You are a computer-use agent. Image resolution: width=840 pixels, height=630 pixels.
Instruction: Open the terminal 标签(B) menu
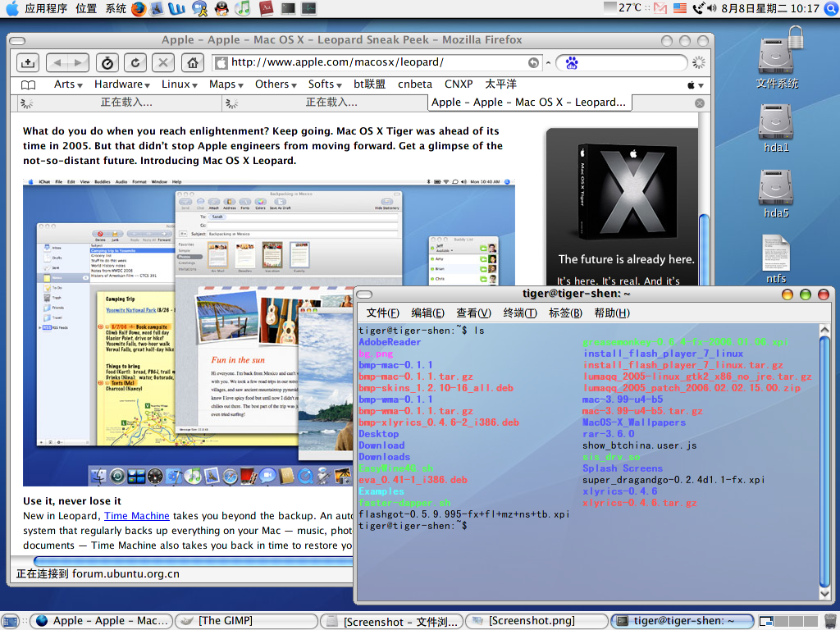[565, 313]
